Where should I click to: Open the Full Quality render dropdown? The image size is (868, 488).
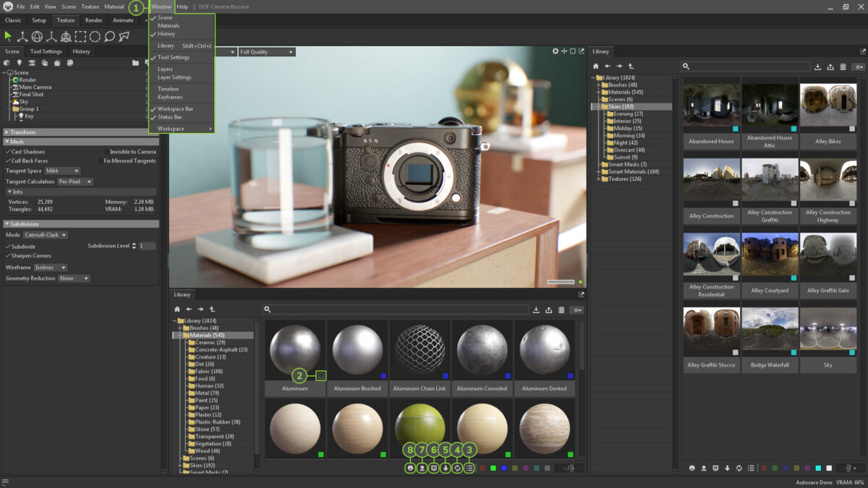coord(266,51)
